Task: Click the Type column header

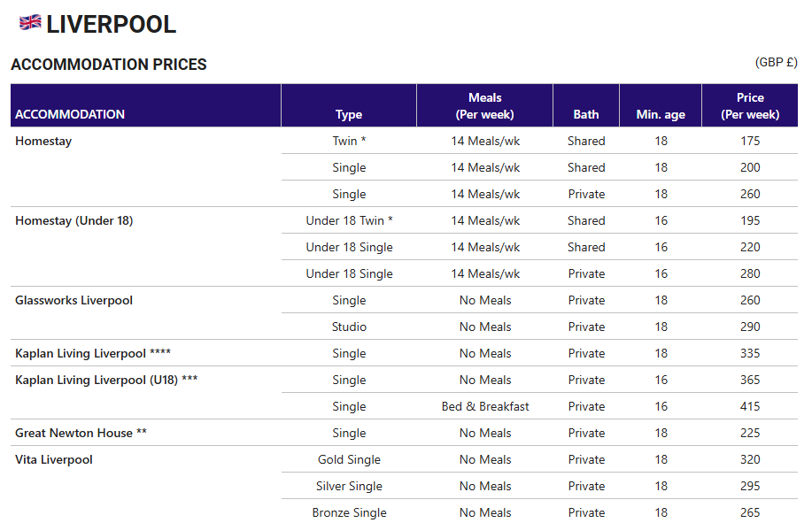Action: click(x=349, y=114)
